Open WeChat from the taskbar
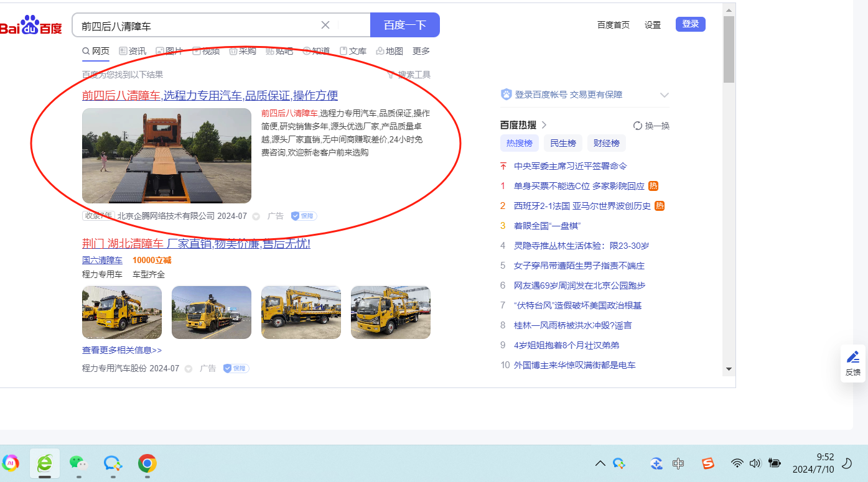Viewport: 868px width, 482px height. click(x=78, y=463)
